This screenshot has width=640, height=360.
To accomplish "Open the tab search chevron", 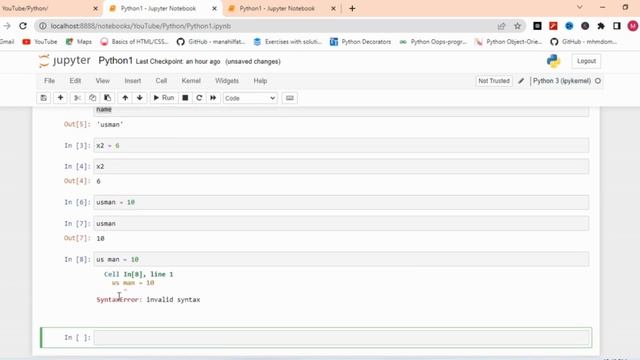I will (579, 7).
